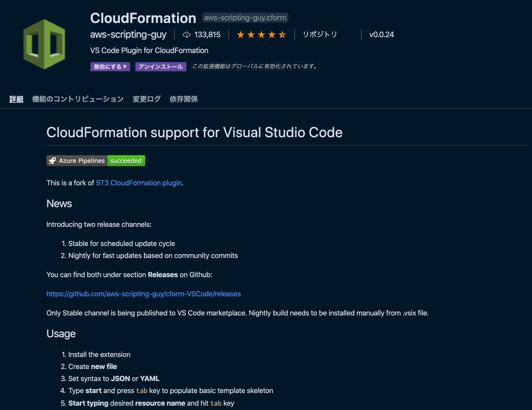Open the 変更ログ tab
532x410 pixels.
coord(147,99)
